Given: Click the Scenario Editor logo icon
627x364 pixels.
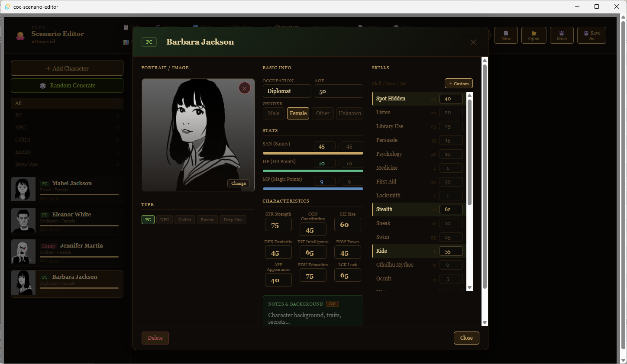Looking at the screenshot, I should click(20, 35).
